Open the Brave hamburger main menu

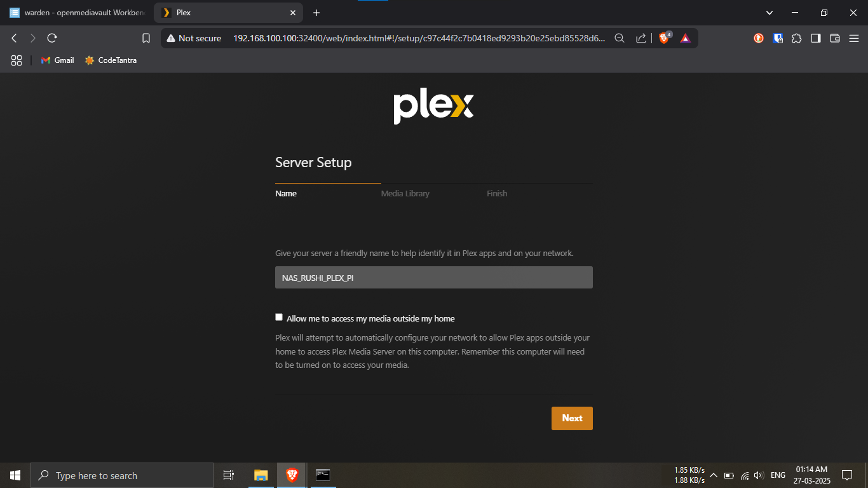[853, 38]
